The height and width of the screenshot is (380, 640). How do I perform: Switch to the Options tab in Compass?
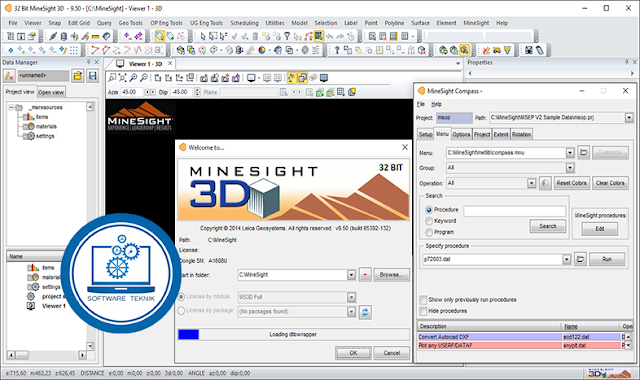pos(461,134)
